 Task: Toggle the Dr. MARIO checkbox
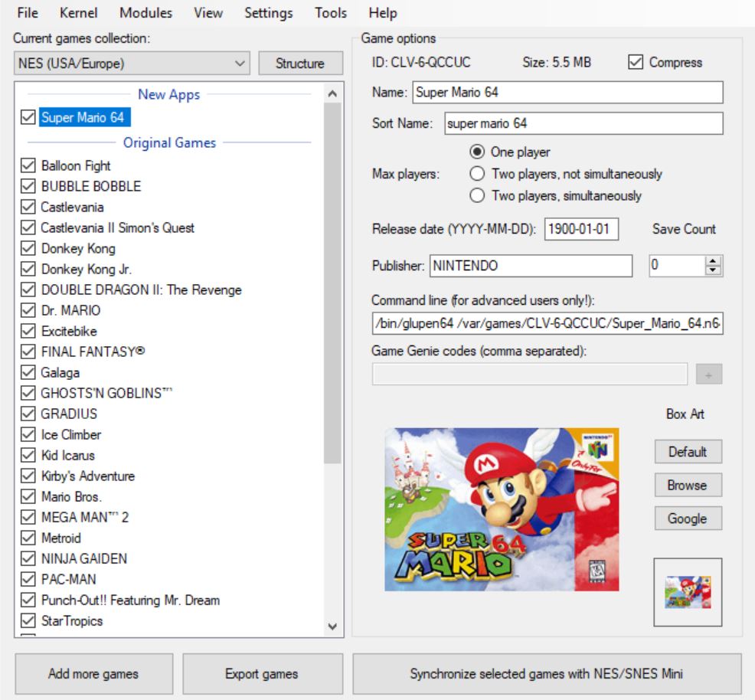28,310
